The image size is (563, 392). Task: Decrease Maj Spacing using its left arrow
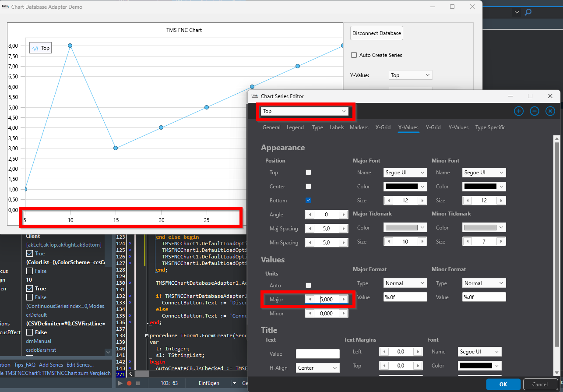pyautogui.click(x=310, y=229)
